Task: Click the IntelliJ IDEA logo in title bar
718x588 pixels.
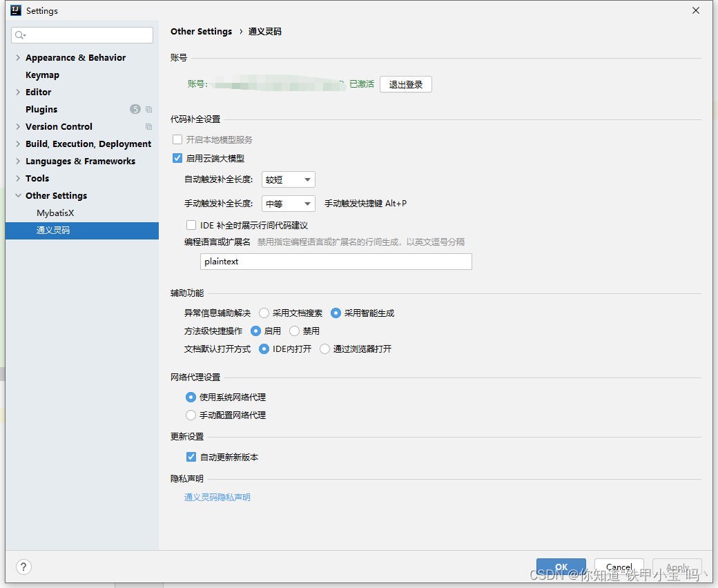Action: point(16,10)
